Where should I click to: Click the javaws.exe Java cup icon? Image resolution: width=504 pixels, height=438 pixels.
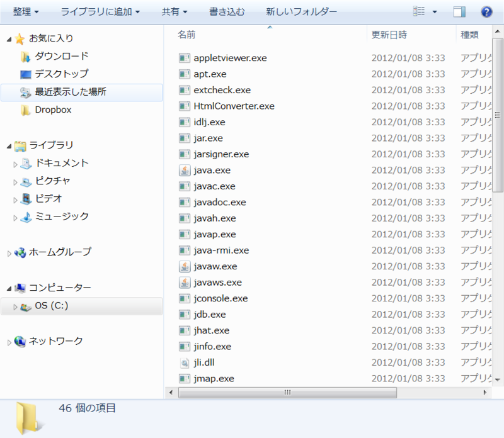185,283
